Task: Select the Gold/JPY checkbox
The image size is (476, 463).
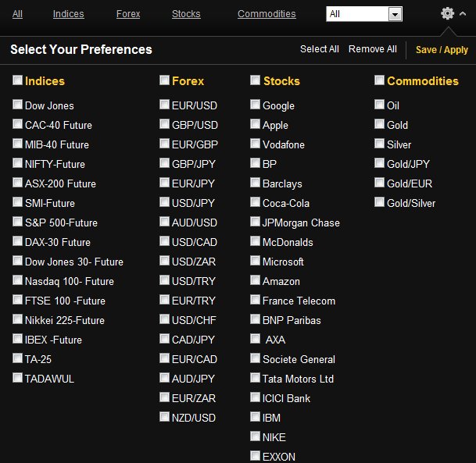Action: [x=379, y=163]
